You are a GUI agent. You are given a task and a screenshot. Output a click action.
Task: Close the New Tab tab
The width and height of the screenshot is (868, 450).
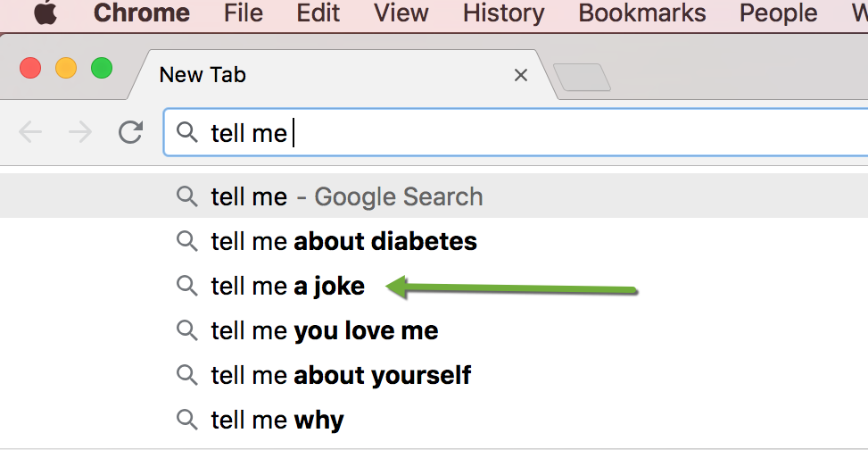521,76
